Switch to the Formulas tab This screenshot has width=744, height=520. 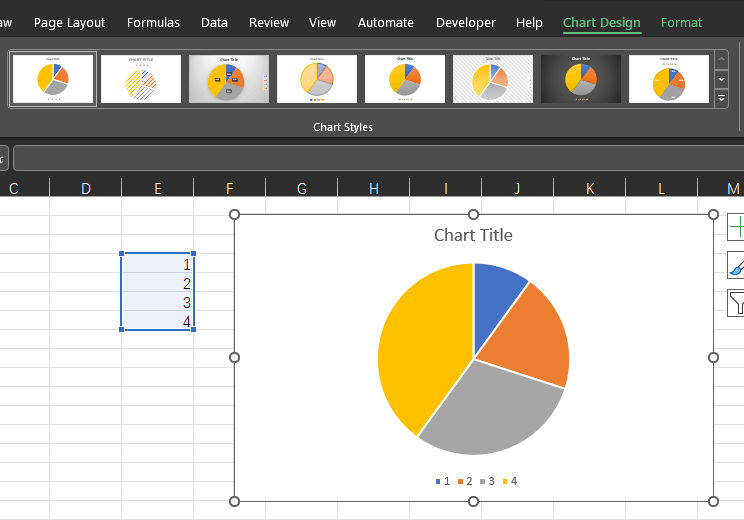click(153, 23)
